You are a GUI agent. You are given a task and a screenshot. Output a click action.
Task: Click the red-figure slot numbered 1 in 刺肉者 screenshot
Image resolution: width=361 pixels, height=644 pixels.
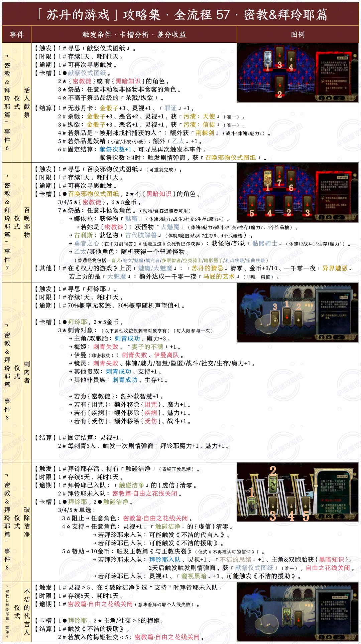(x=287, y=316)
